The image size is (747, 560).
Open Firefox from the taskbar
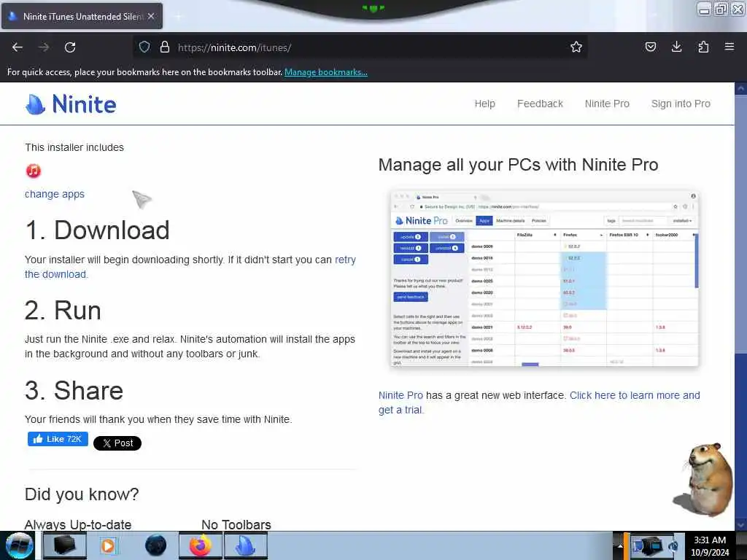pos(200,545)
